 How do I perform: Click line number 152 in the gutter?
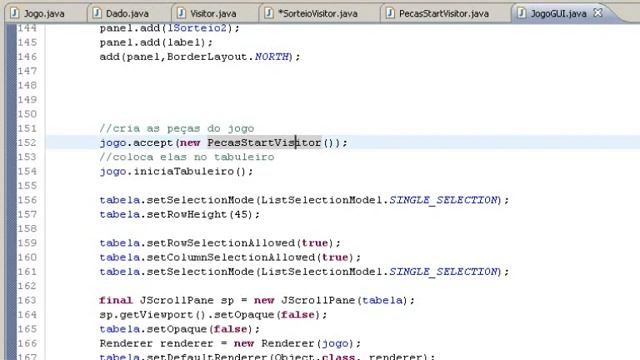(x=27, y=142)
